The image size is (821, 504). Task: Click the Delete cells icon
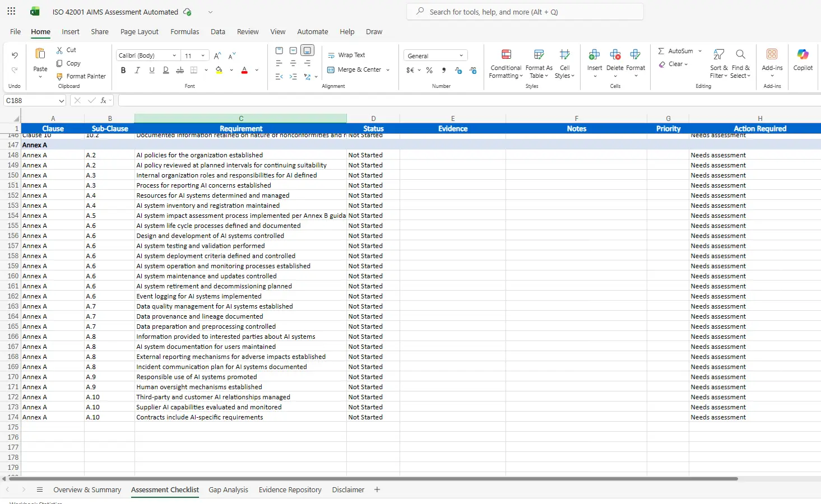point(615,55)
